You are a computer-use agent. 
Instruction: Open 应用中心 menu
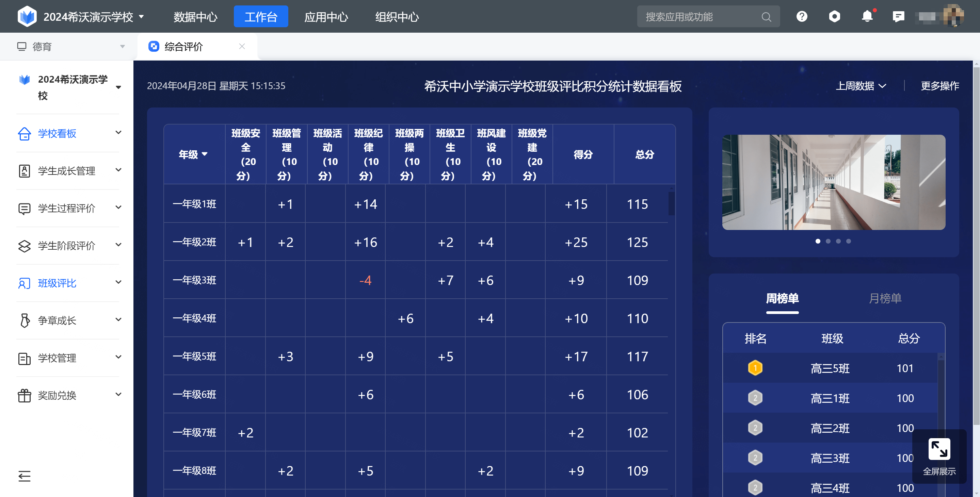click(x=326, y=17)
